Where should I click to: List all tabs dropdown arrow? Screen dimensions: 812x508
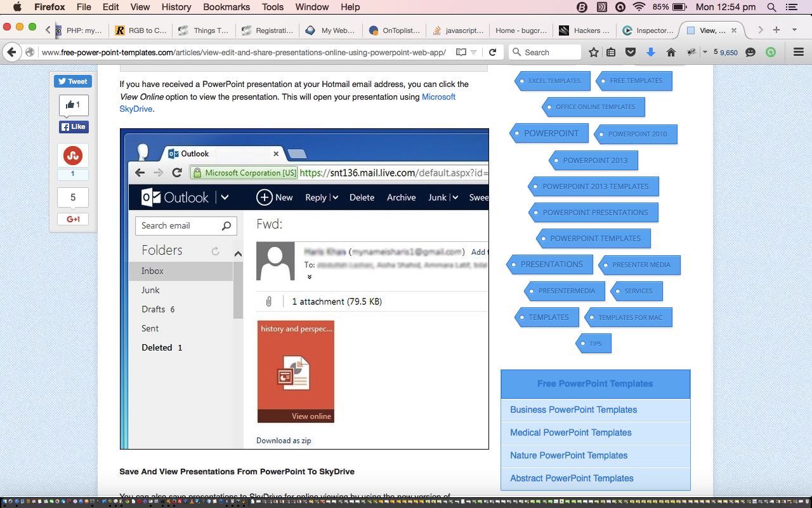tap(794, 30)
